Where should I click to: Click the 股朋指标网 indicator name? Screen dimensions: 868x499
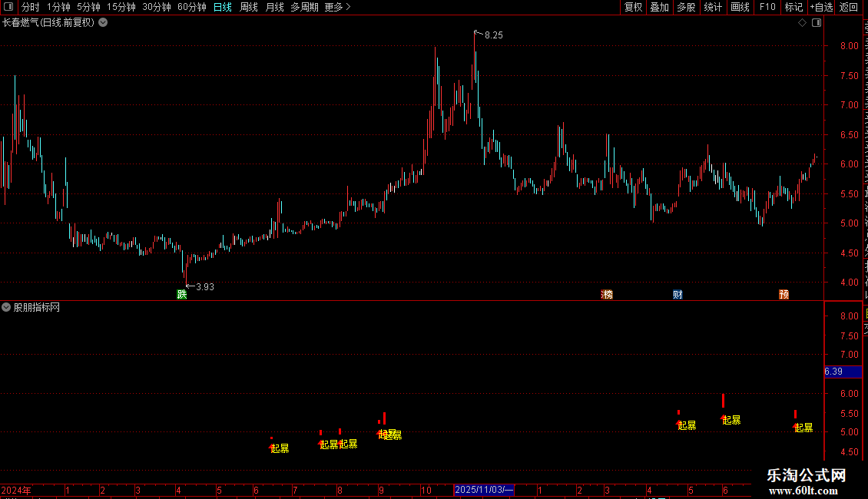click(x=37, y=307)
